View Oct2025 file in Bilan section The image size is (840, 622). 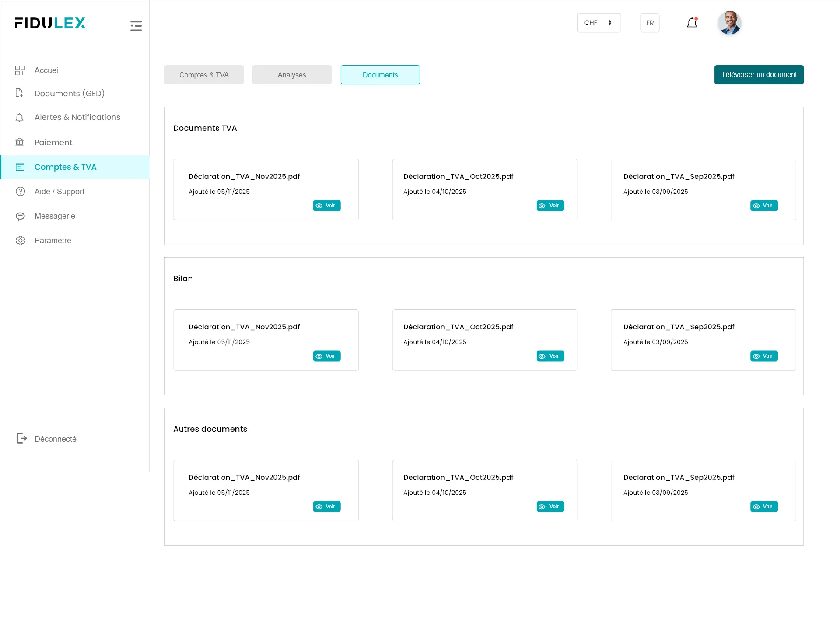[550, 356]
